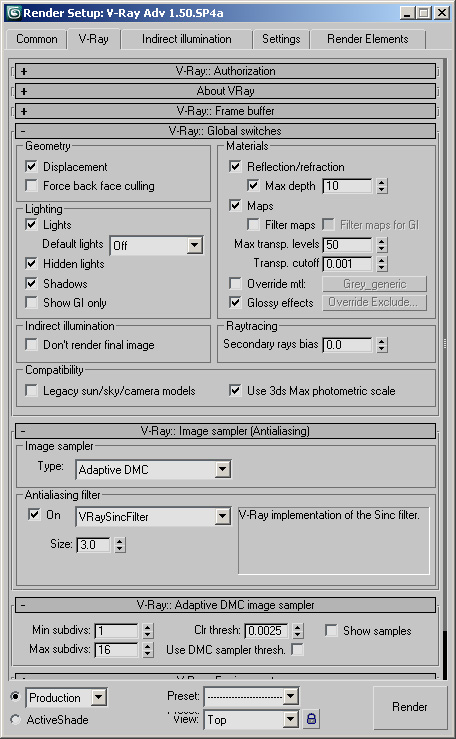Click the Clr thresh spinner arrows
Viewport: 456px width, 739px height.
(298, 631)
